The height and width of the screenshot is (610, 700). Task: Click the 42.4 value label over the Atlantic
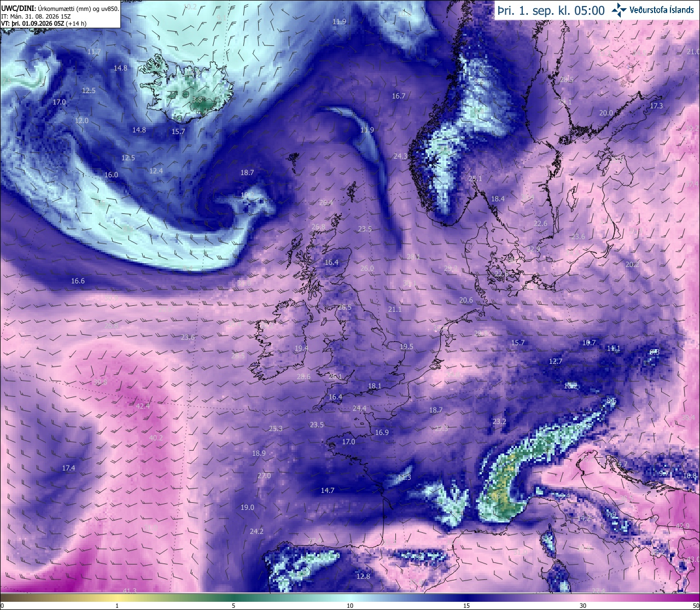tap(143, 406)
